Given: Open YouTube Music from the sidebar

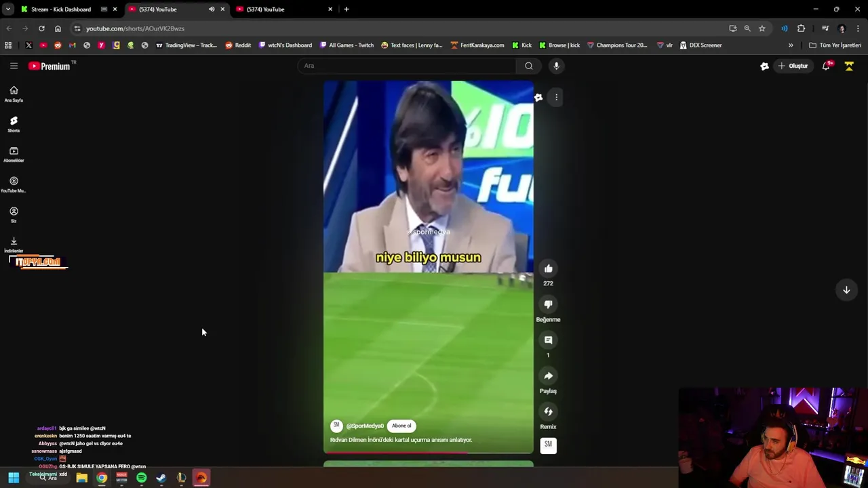Looking at the screenshot, I should 14,184.
